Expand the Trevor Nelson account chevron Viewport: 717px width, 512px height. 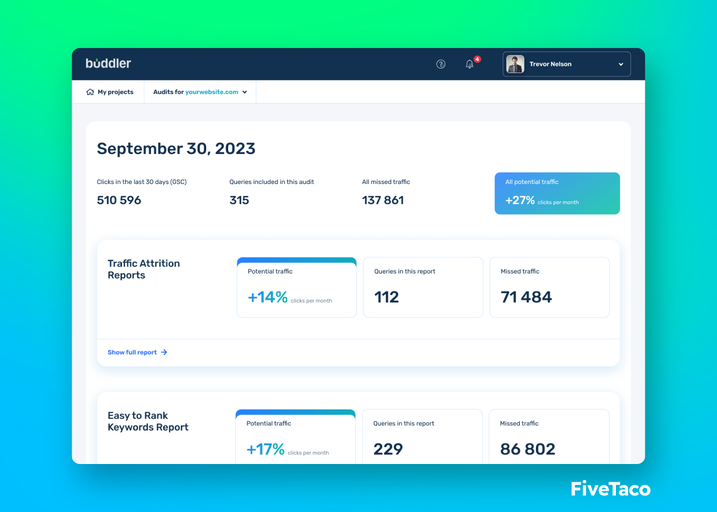(x=621, y=64)
